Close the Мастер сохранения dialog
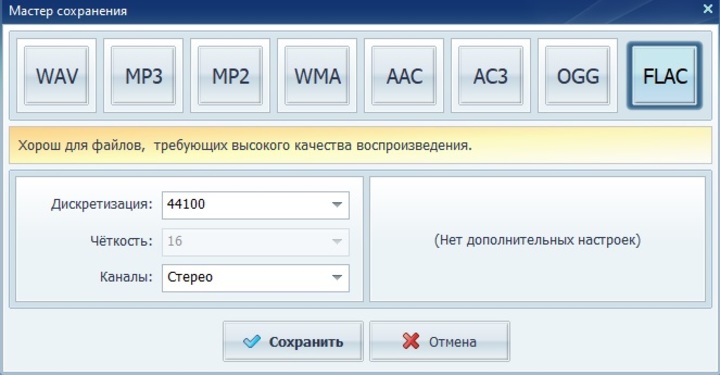Image resolution: width=720 pixels, height=375 pixels. coord(708,9)
